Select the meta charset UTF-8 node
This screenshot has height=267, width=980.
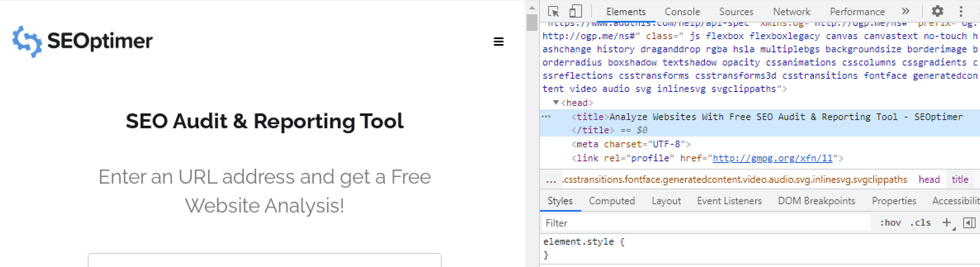(x=631, y=144)
